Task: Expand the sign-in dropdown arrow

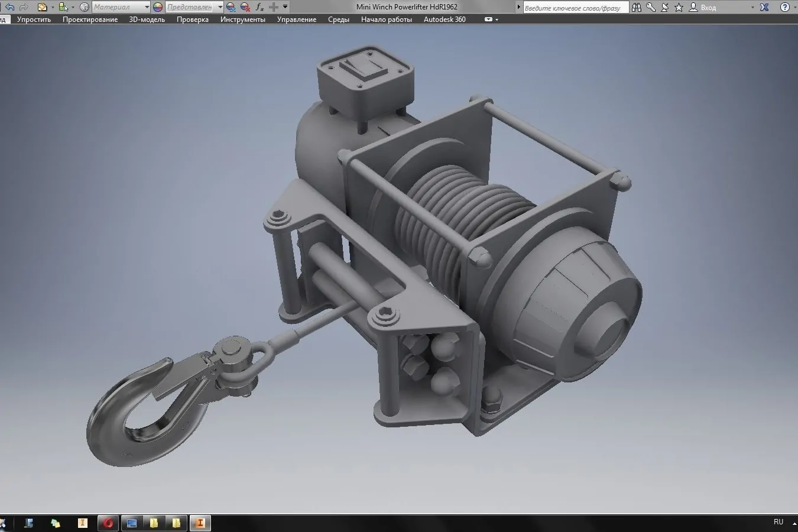Action: pos(752,8)
